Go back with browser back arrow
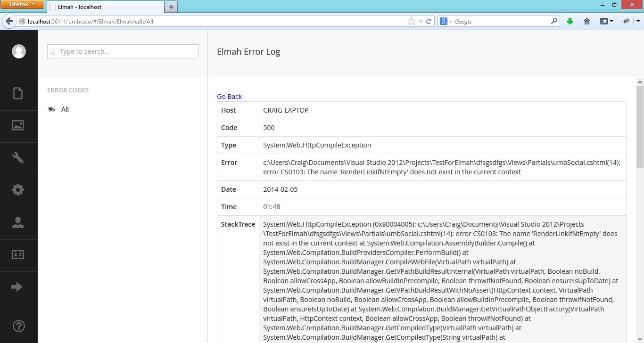644x343 pixels. pos(9,21)
